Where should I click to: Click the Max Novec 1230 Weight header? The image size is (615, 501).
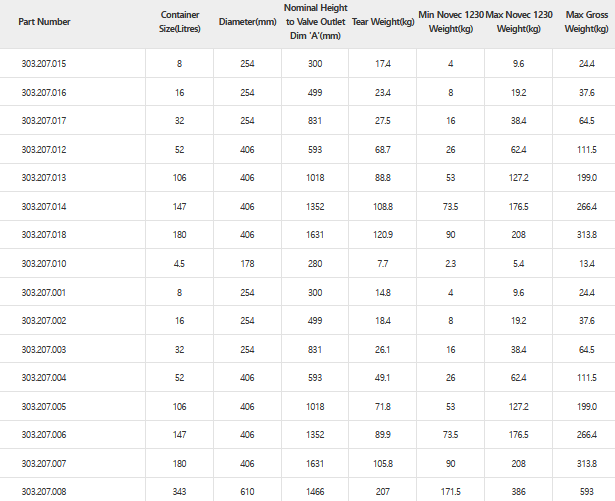pos(518,22)
